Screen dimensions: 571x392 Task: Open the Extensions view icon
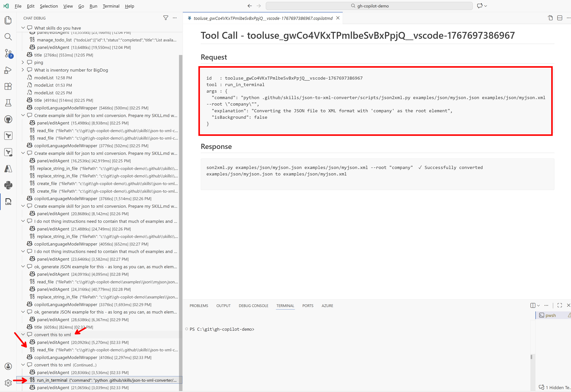point(8,86)
